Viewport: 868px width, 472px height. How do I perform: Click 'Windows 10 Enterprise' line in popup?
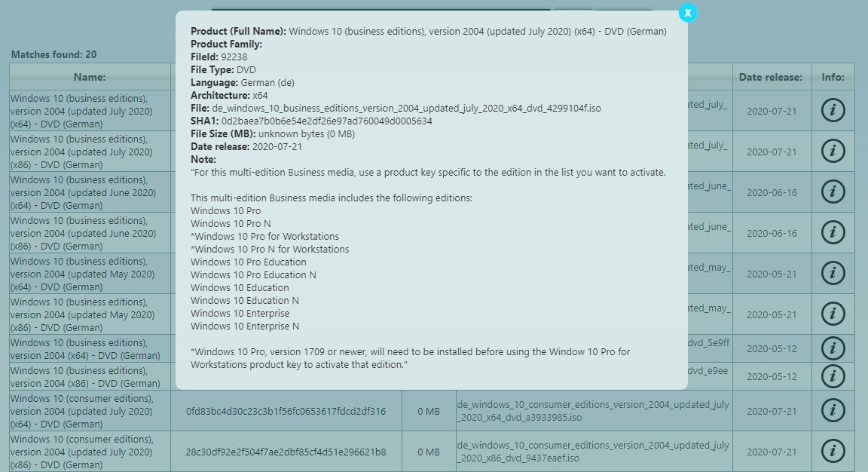(240, 313)
